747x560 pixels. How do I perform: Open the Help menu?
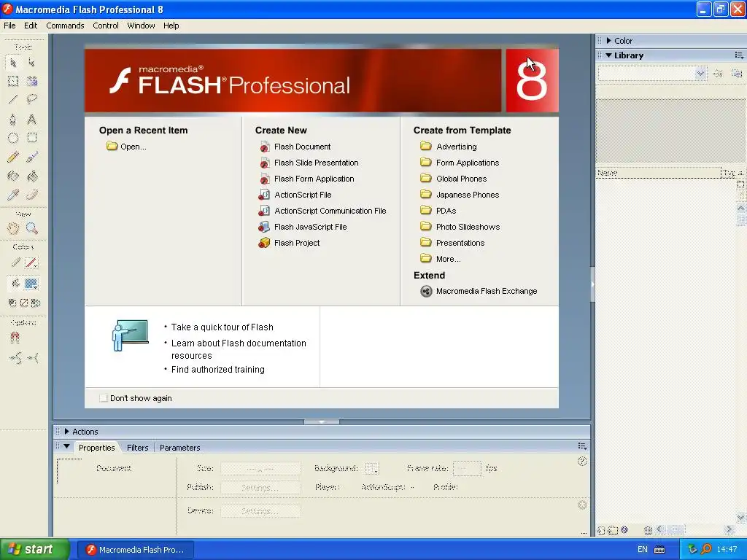tap(171, 26)
